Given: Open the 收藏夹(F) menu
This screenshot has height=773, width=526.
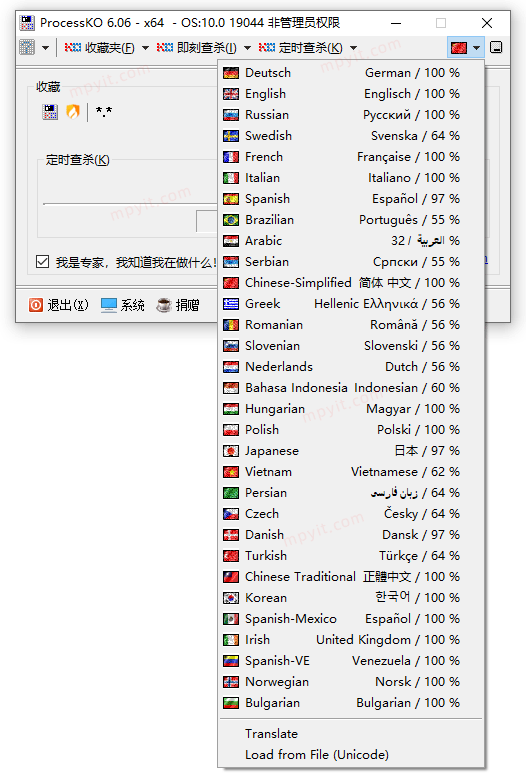Looking at the screenshot, I should (x=99, y=48).
